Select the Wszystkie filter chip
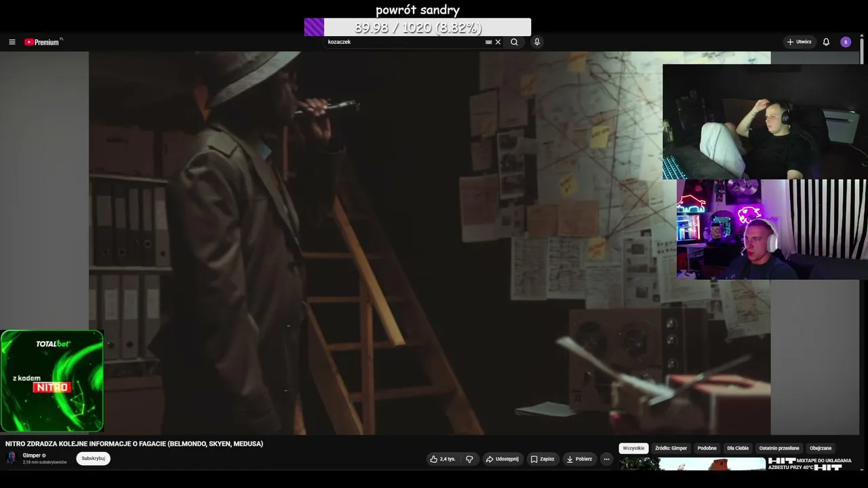Screen dimensions: 868x488 click(x=633, y=448)
